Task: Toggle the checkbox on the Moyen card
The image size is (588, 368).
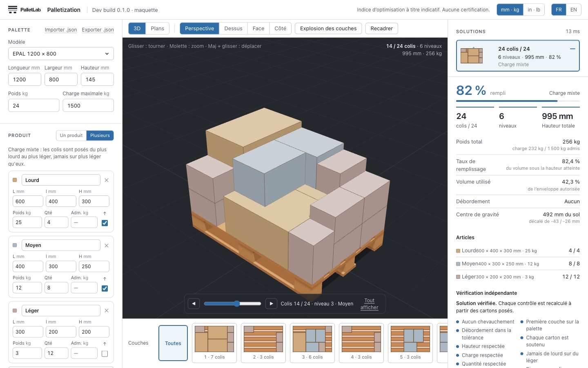Action: click(105, 288)
